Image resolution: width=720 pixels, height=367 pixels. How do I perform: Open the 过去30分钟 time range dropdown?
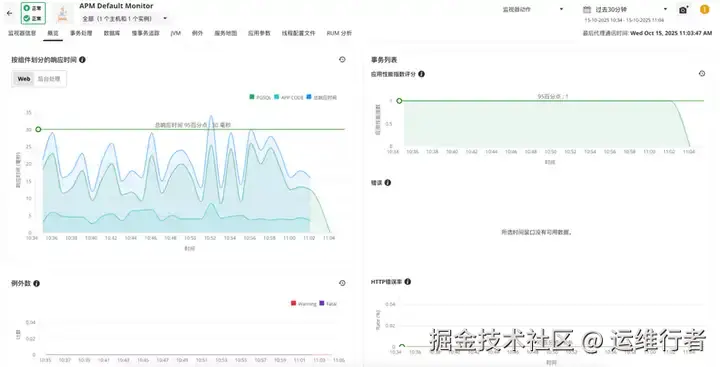[x=631, y=9]
